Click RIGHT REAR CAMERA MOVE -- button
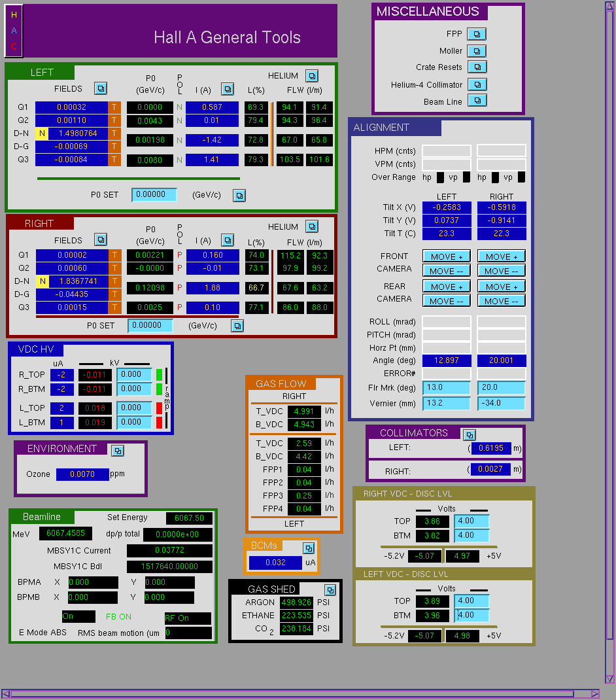This screenshot has height=700, width=616. tap(502, 300)
